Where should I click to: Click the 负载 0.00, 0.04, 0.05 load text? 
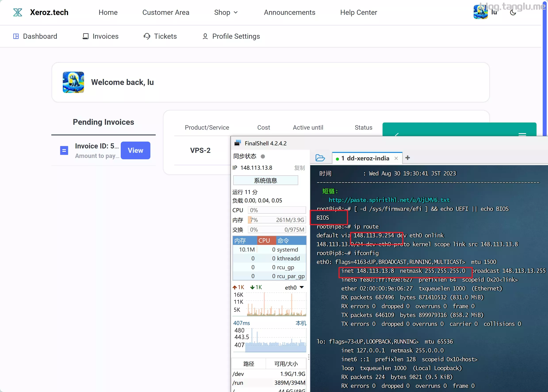pyautogui.click(x=257, y=201)
